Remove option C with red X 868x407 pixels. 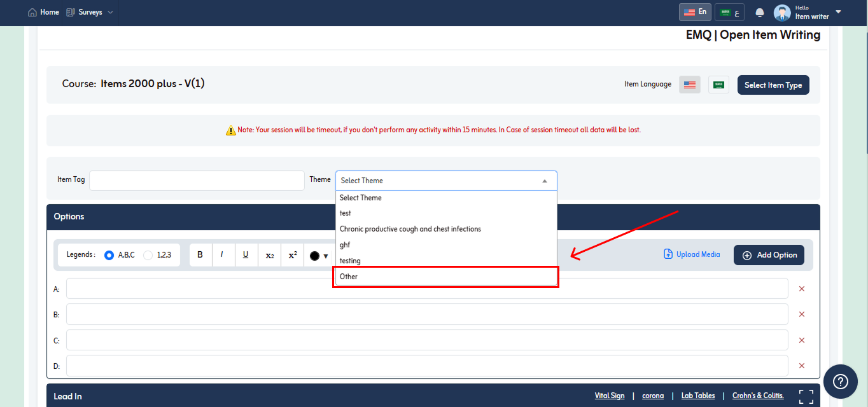[802, 340]
